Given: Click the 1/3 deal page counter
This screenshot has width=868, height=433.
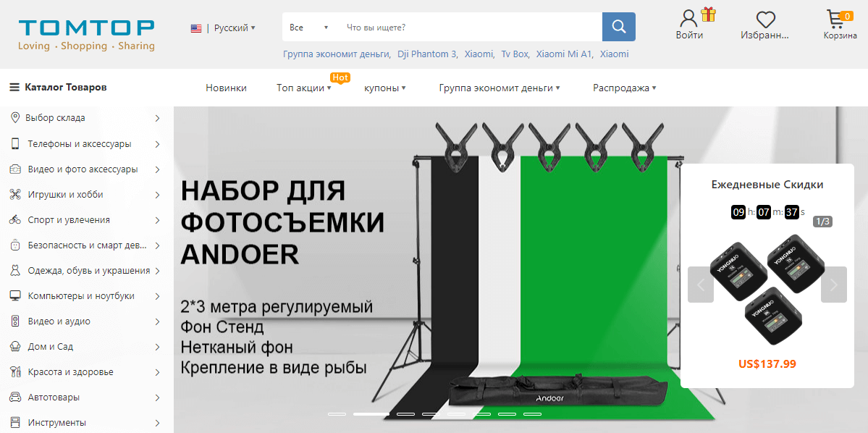Looking at the screenshot, I should pyautogui.click(x=822, y=222).
